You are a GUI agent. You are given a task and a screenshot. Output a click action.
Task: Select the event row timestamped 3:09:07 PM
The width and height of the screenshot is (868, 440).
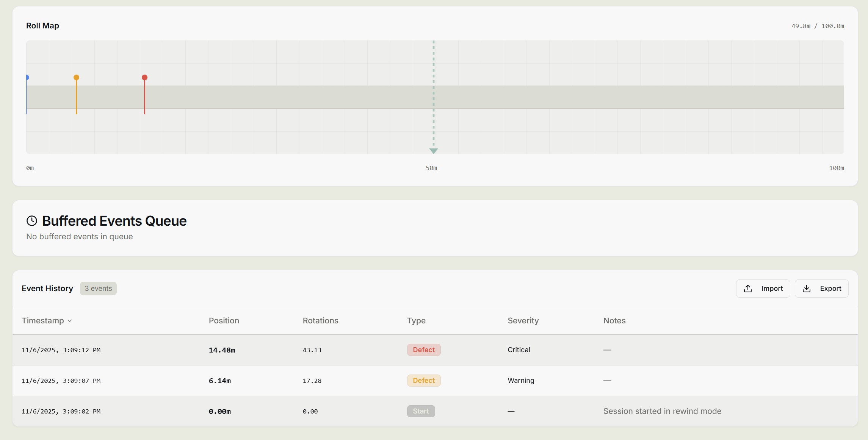point(265,381)
